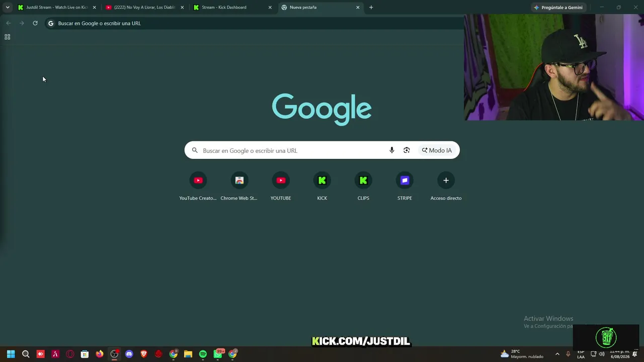
Task: Open the ESP LAA language switcher
Action: 581,354
